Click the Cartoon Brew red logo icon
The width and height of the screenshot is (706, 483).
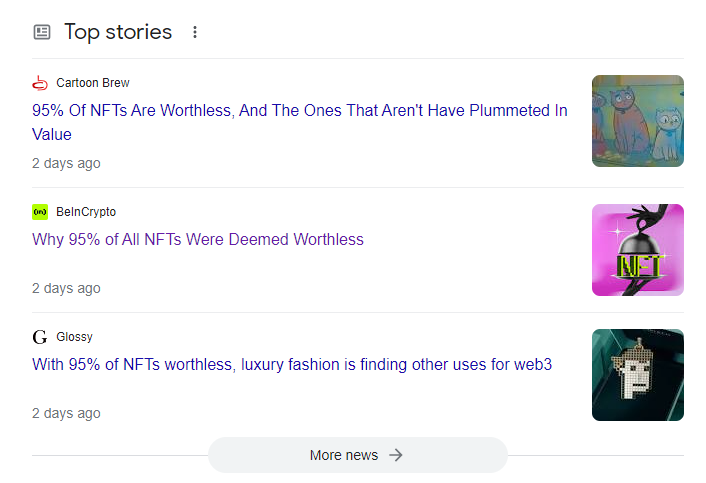click(40, 83)
